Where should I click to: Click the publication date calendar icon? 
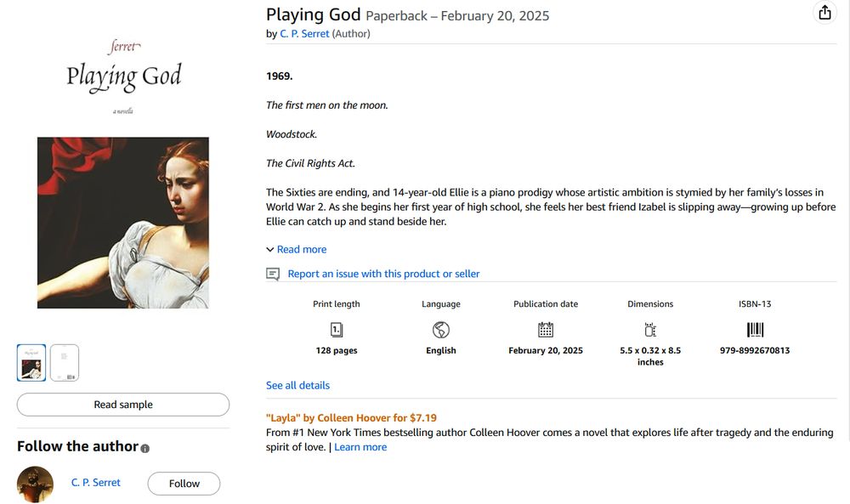546,330
